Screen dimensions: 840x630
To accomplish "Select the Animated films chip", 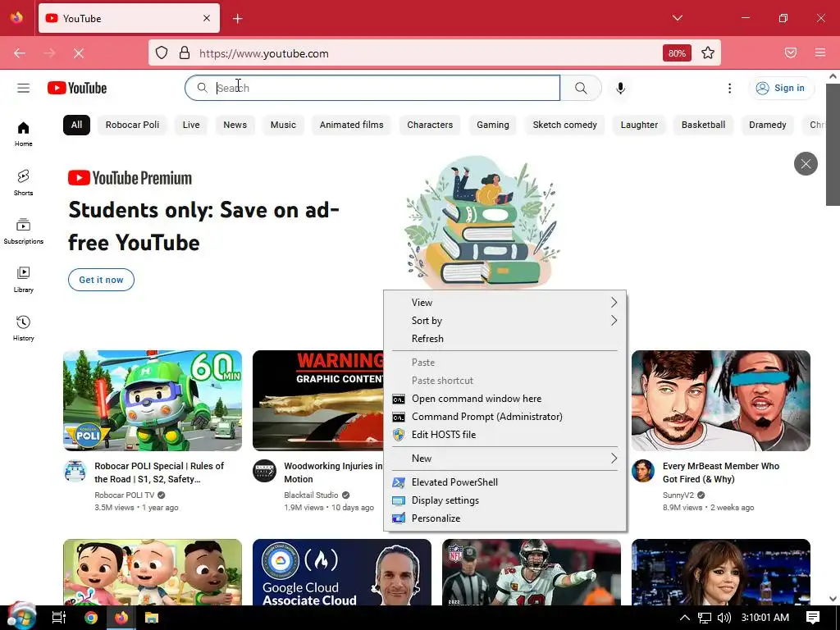I will [351, 125].
